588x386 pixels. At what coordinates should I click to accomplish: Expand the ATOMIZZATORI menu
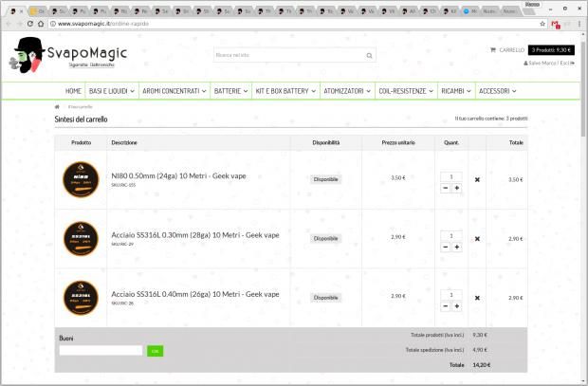pyautogui.click(x=347, y=91)
